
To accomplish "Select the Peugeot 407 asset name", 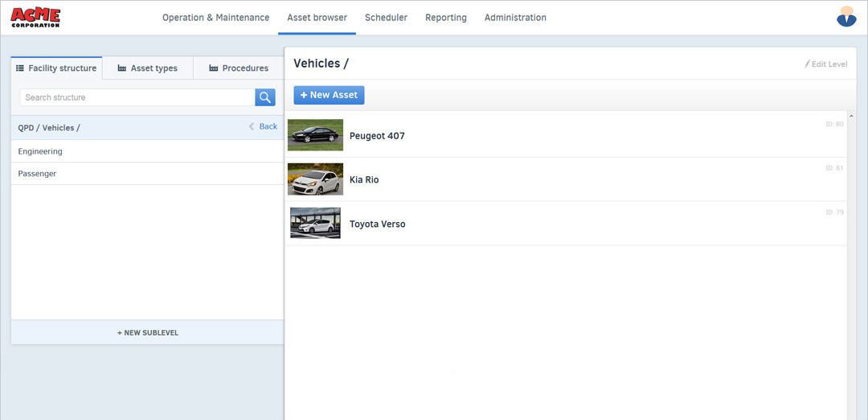I will [377, 136].
